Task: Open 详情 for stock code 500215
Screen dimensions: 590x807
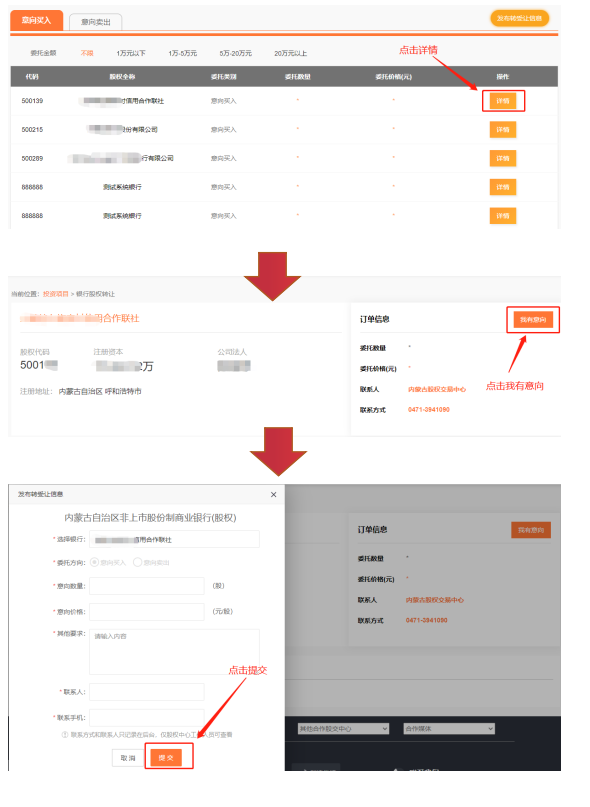Action: [x=502, y=130]
